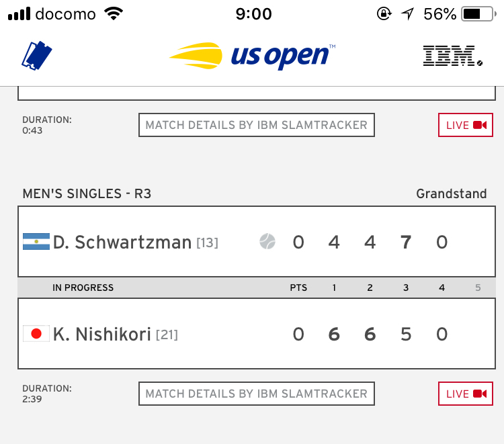
Task: Tap the IBM logo
Action: click(x=452, y=56)
